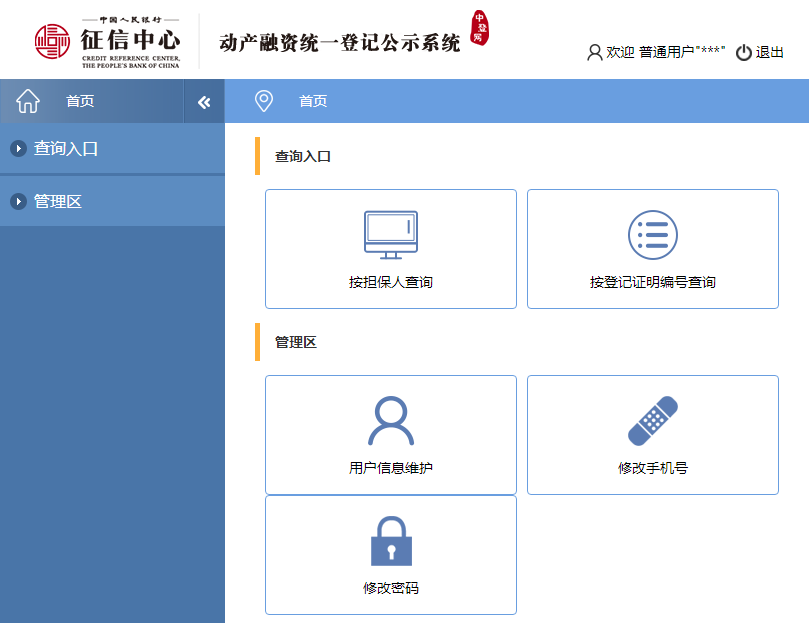Click the bandage icon for changing phone number
Viewport: 809px width, 623px height.
pos(652,421)
